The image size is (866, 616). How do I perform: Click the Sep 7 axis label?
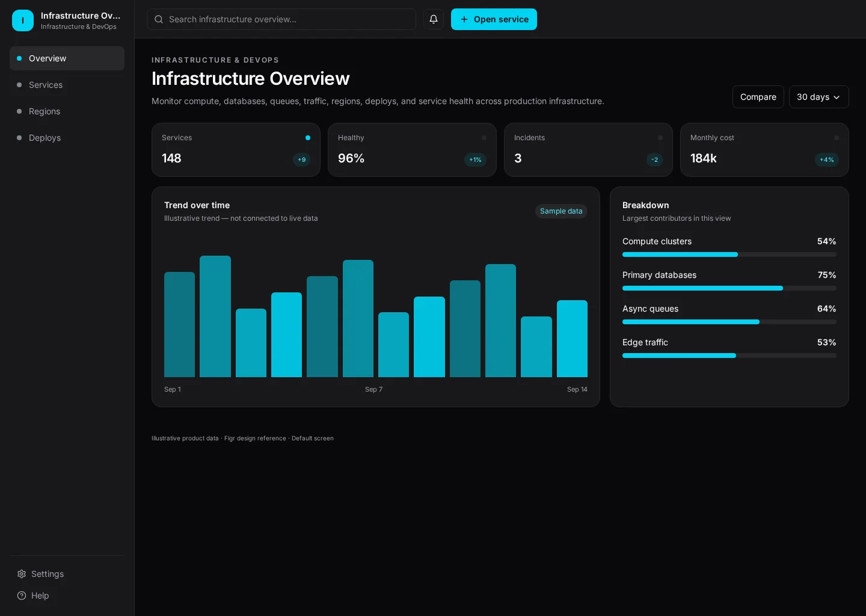pos(373,389)
